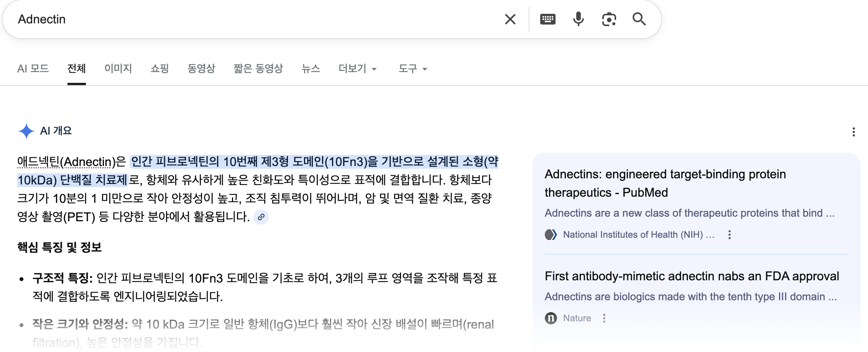This screenshot has width=868, height=352.
Task: Open search by image camera icon
Action: tap(609, 19)
